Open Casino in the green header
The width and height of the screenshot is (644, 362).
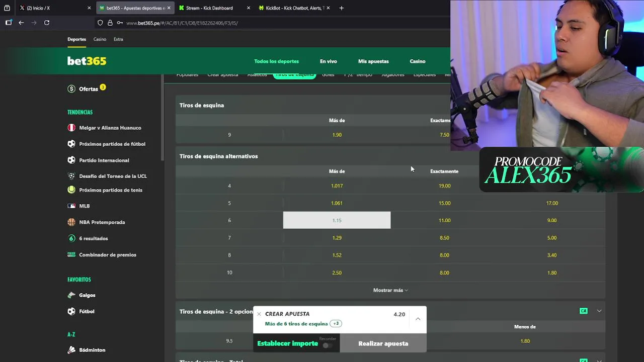(418, 61)
